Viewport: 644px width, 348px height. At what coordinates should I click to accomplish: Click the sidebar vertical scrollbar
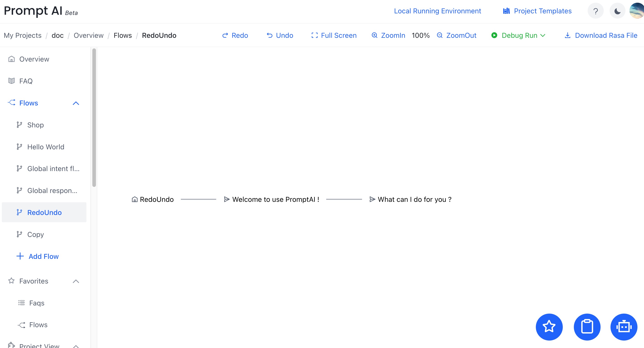[x=94, y=117]
